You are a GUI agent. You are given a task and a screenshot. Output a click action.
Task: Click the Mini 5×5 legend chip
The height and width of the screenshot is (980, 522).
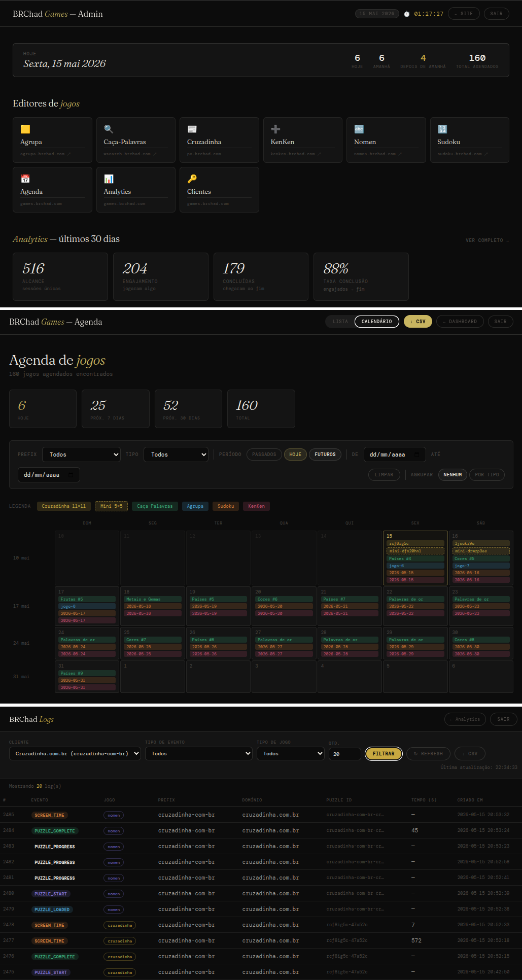point(111,506)
